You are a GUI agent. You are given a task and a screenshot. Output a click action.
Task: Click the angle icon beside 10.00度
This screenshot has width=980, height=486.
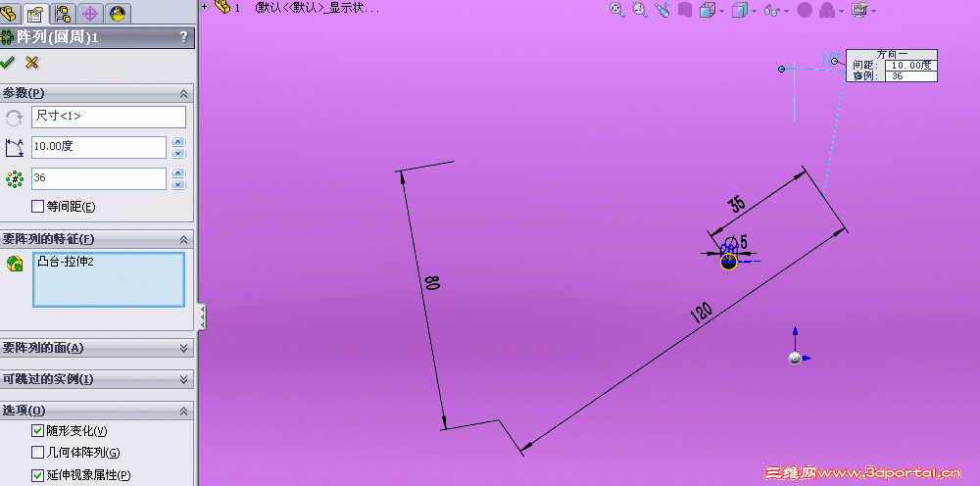pyautogui.click(x=14, y=148)
